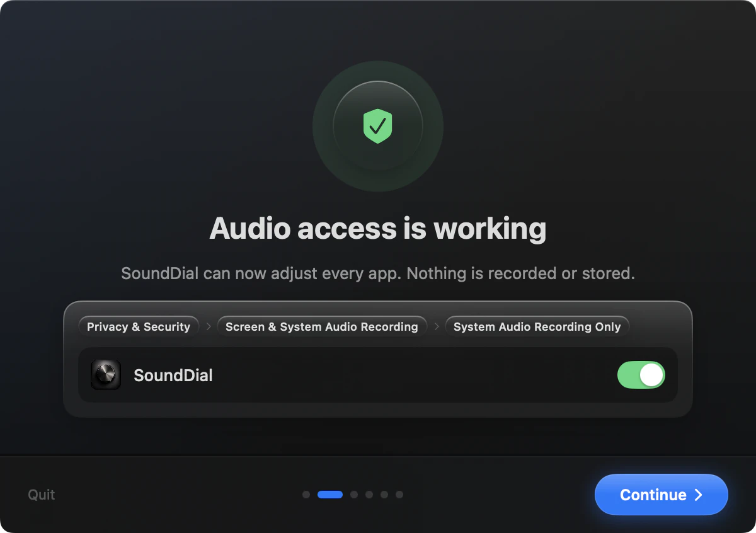Click the first page indicator dot
Screen dimensions: 756x533
[306, 495]
